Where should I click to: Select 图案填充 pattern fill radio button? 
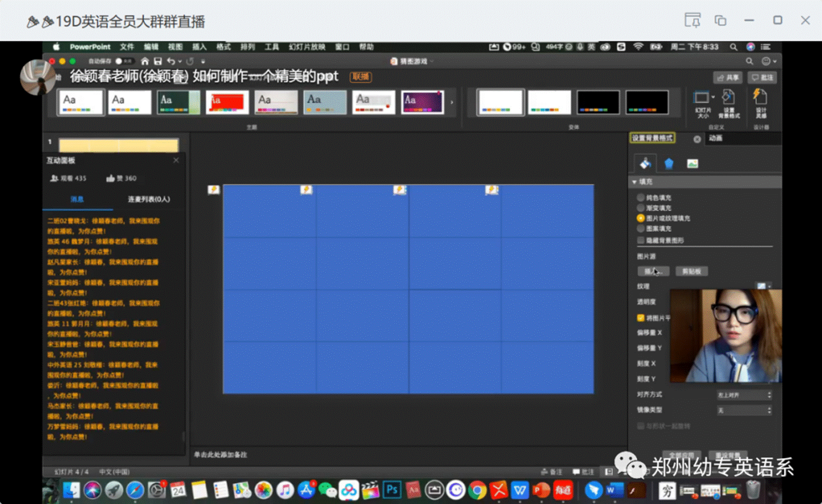(x=641, y=229)
